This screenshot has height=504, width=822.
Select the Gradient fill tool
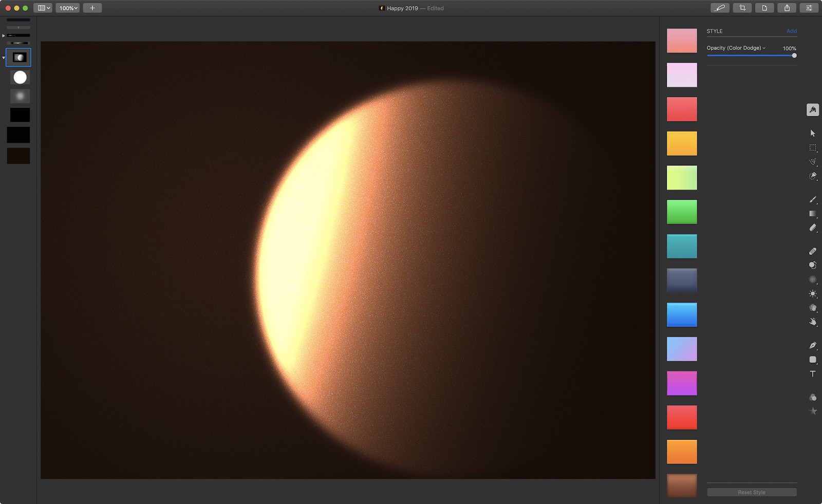point(812,214)
